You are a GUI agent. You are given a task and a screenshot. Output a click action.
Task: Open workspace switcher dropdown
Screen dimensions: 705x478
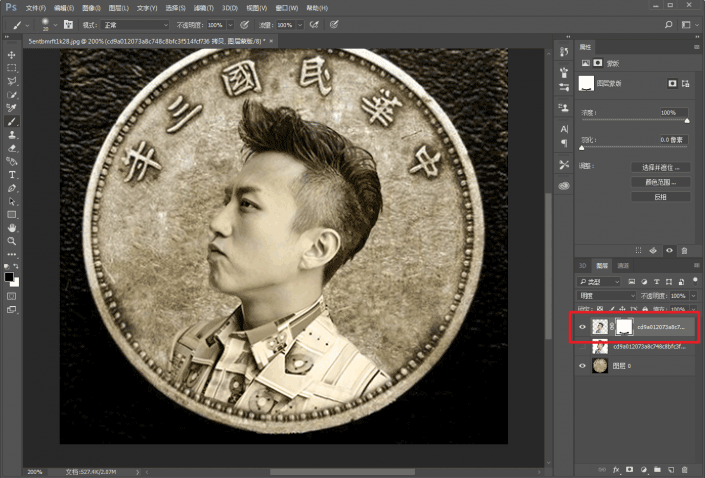point(689,25)
